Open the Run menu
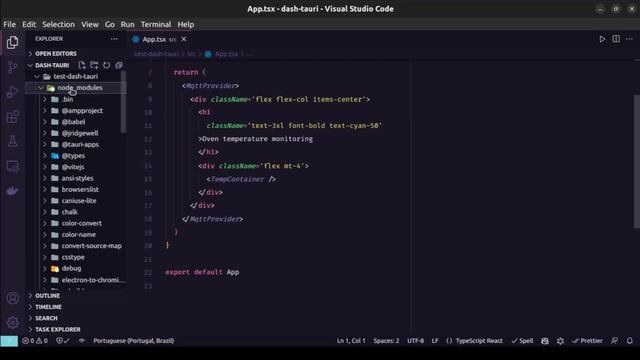This screenshot has width=640, height=360. pyautogui.click(x=127, y=24)
